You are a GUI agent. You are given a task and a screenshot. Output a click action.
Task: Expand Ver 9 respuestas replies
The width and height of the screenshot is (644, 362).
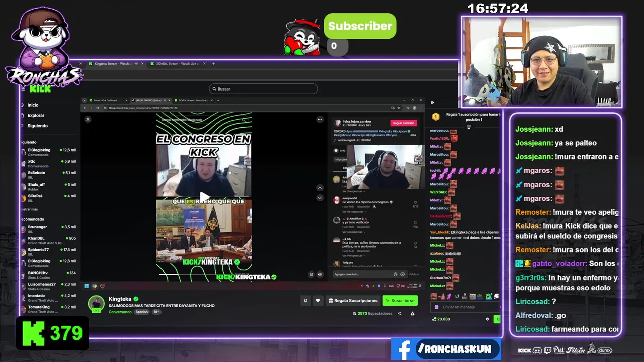click(x=353, y=256)
